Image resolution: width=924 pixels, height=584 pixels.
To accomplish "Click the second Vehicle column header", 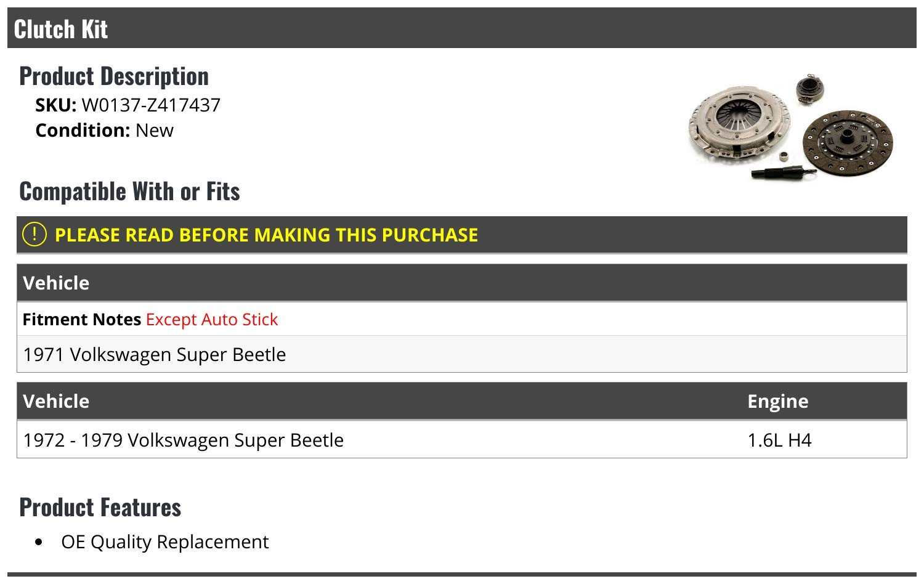I will (x=56, y=401).
